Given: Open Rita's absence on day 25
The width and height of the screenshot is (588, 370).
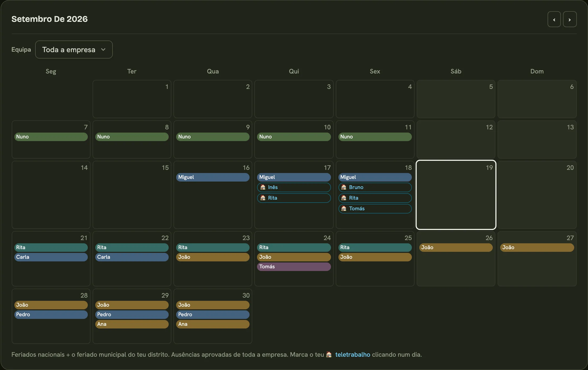Looking at the screenshot, I should pyautogui.click(x=375, y=247).
